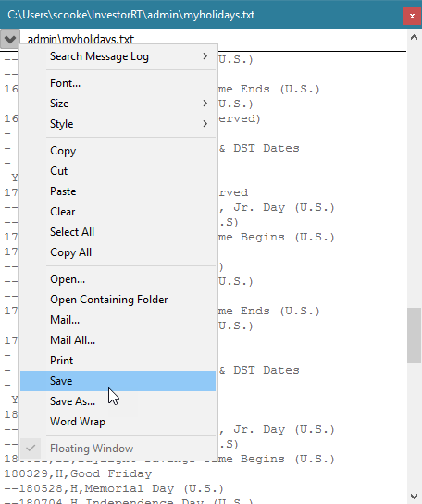Image resolution: width=422 pixels, height=504 pixels.
Task: Choose Open Containing Folder
Action: 118,300
